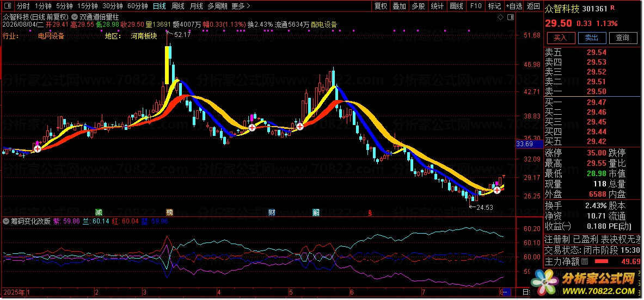Click the green 减 event marker
This screenshot has width=644, height=300.
click(99, 212)
